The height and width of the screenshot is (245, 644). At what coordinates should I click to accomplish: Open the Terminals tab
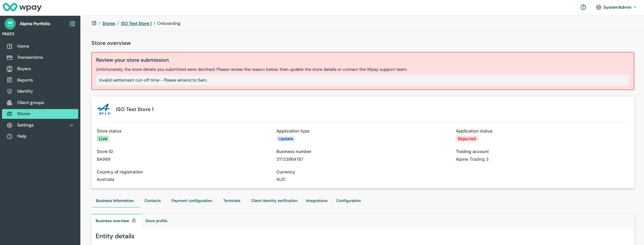tap(232, 201)
